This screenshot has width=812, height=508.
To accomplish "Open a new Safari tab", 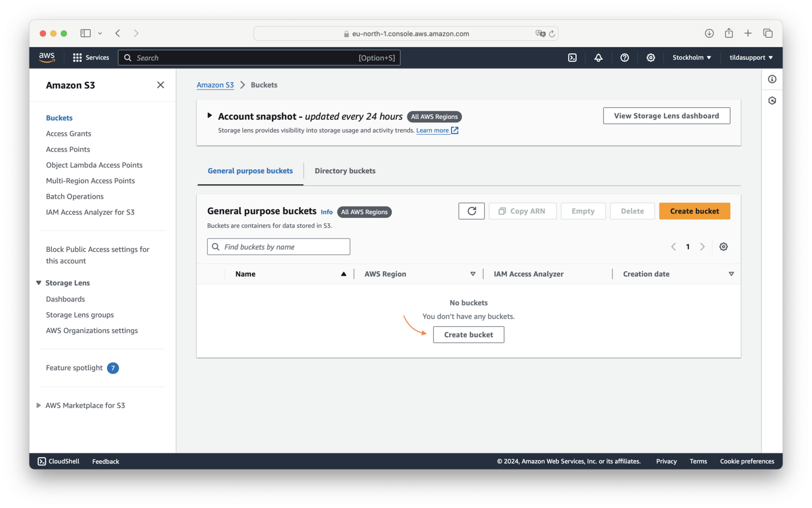I will (x=748, y=33).
